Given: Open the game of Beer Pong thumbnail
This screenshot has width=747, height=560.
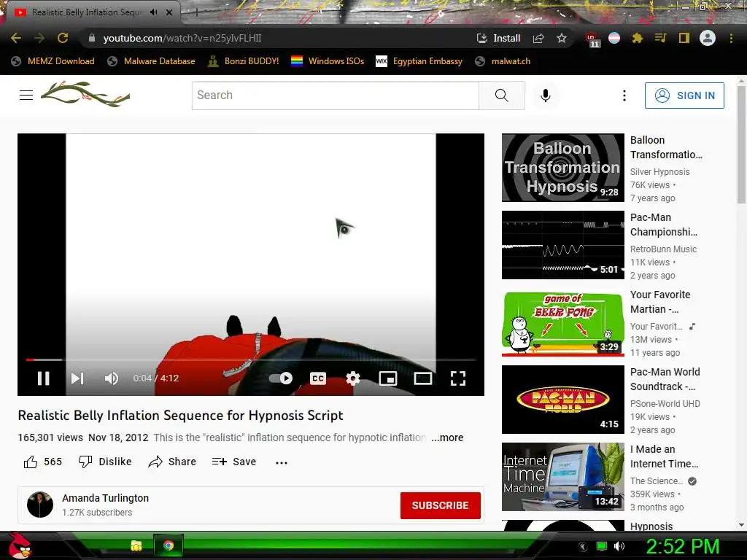Looking at the screenshot, I should [562, 322].
